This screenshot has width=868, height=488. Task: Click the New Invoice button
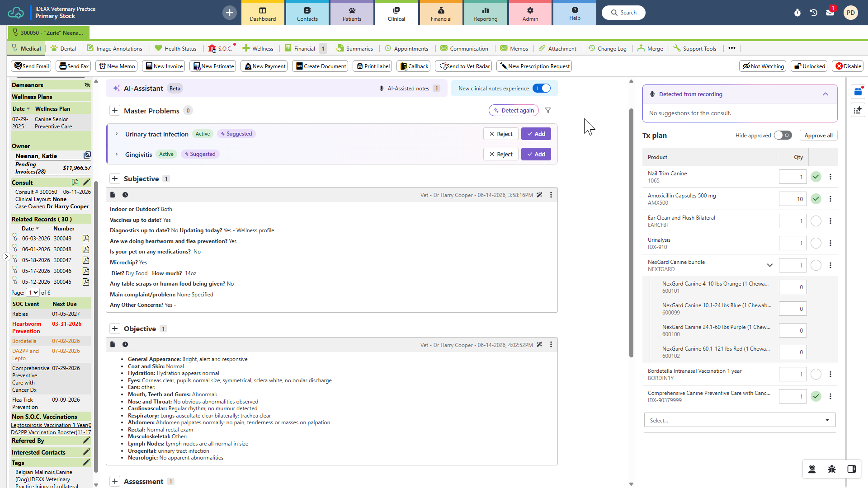(x=164, y=66)
